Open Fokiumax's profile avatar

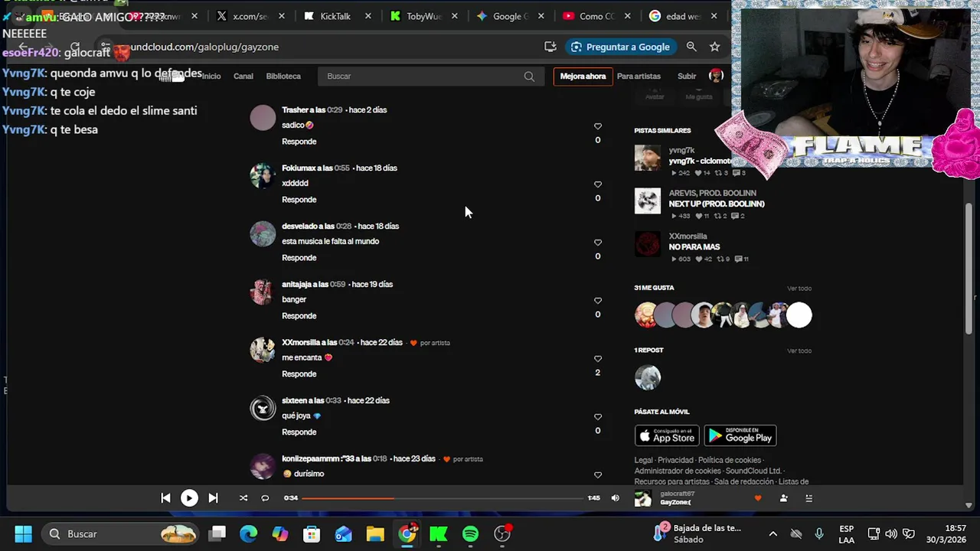click(x=263, y=176)
